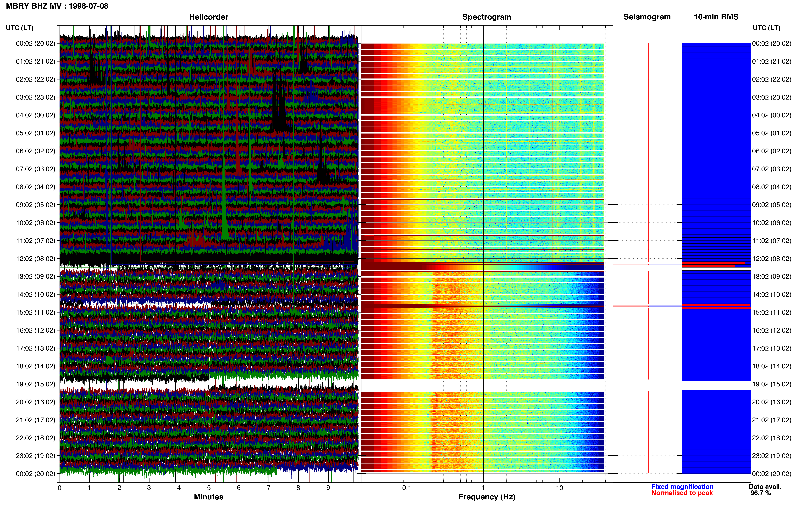The image size is (812, 508).
Task: Click the right time label '13:02 (09:02)'
Action: [x=772, y=277]
